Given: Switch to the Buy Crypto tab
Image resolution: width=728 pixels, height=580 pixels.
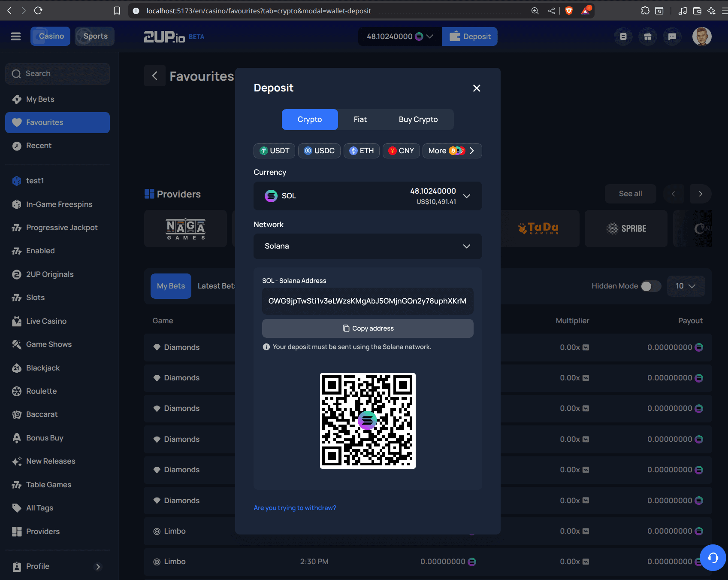Looking at the screenshot, I should [418, 119].
